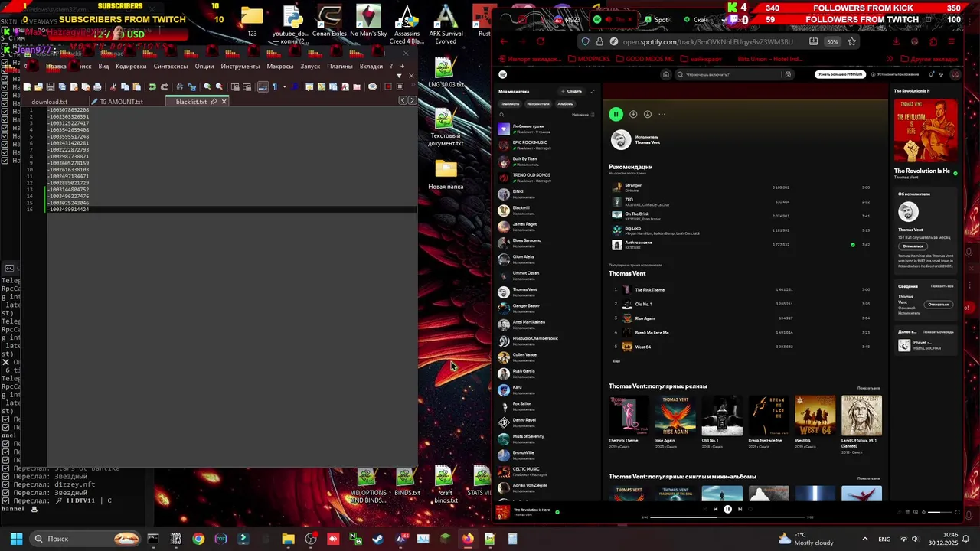
Task: Click the Создать button in Spotify library
Action: pyautogui.click(x=571, y=91)
